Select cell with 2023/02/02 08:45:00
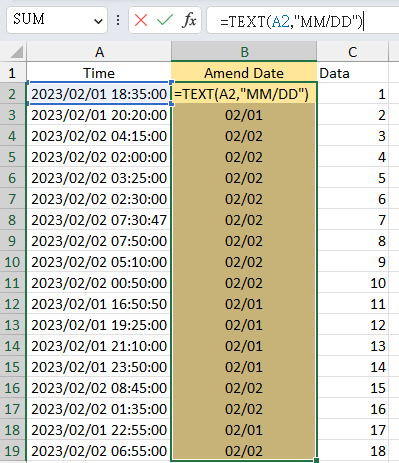This screenshot has height=463, width=399. 99,388
